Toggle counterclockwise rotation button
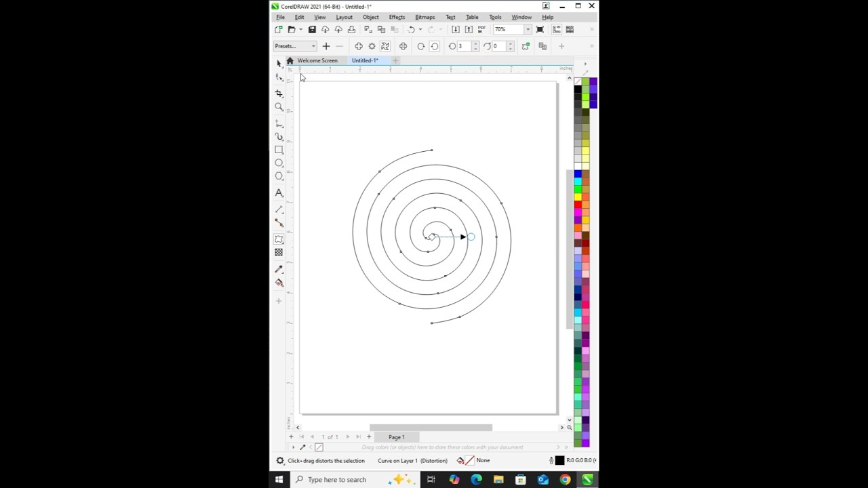This screenshot has height=488, width=868. click(x=435, y=46)
